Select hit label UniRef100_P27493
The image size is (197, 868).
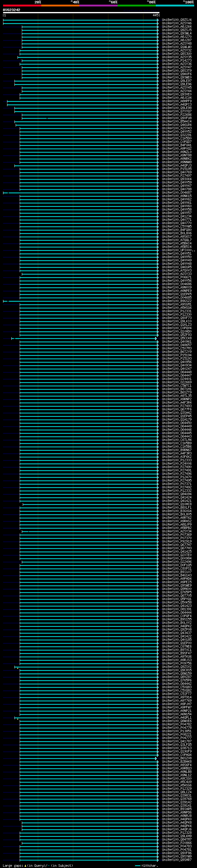pyautogui.click(x=177, y=406)
